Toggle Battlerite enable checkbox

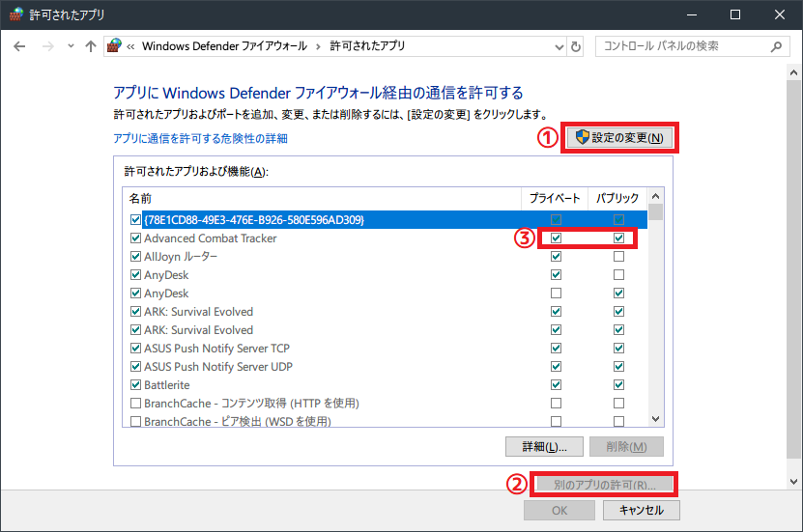coord(135,385)
